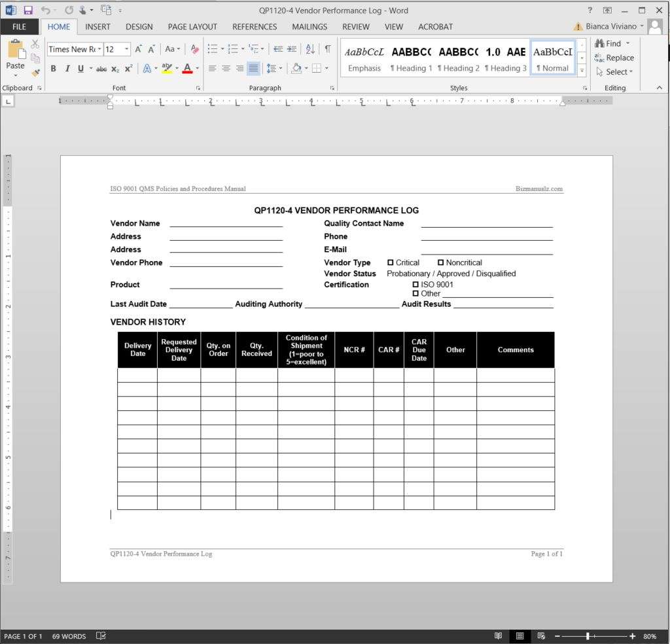Switch to Web Layout view in the status bar
Screen dimensions: 670x644
(x=541, y=636)
